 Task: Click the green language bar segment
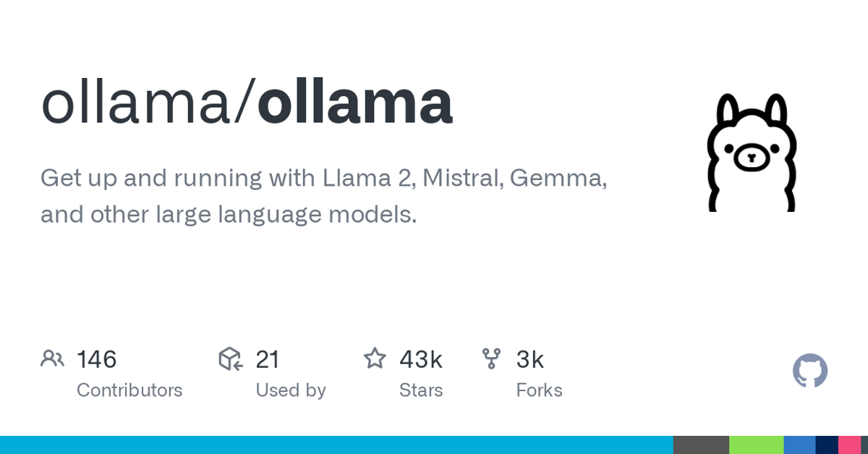pos(756,445)
